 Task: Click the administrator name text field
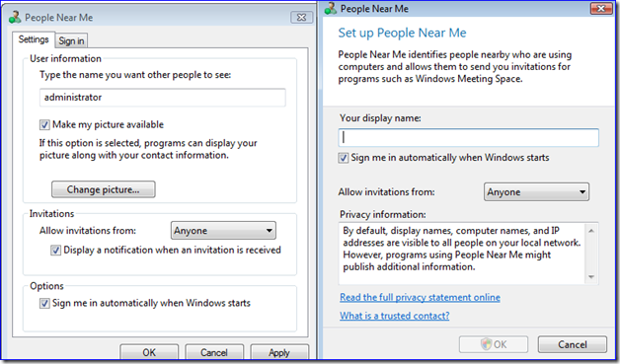pyautogui.click(x=163, y=98)
